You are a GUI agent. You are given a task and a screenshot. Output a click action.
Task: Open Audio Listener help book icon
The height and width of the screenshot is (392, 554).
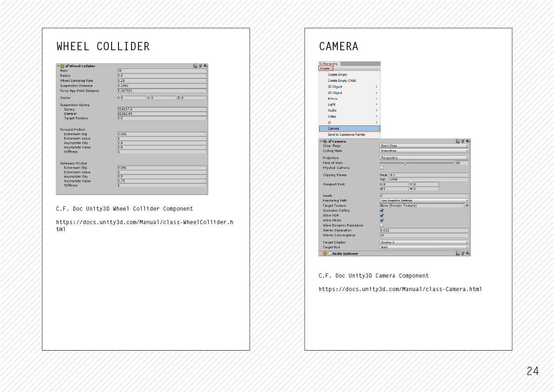coord(457,253)
